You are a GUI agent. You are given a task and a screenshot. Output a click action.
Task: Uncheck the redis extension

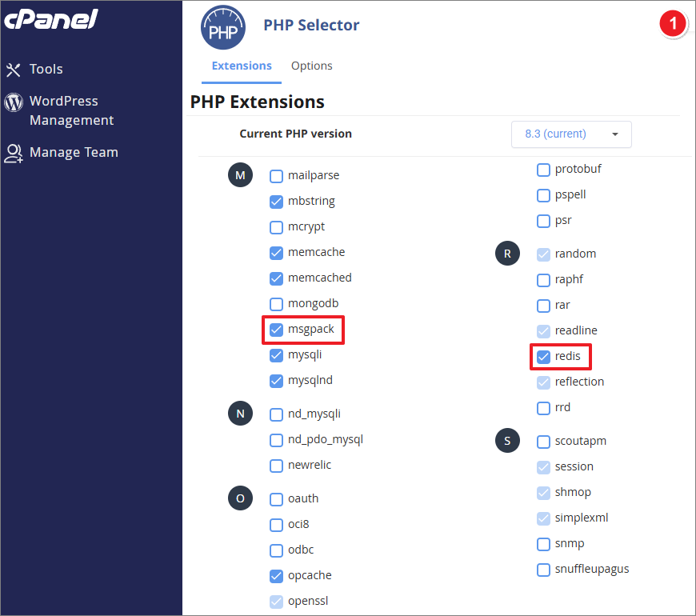coord(543,356)
